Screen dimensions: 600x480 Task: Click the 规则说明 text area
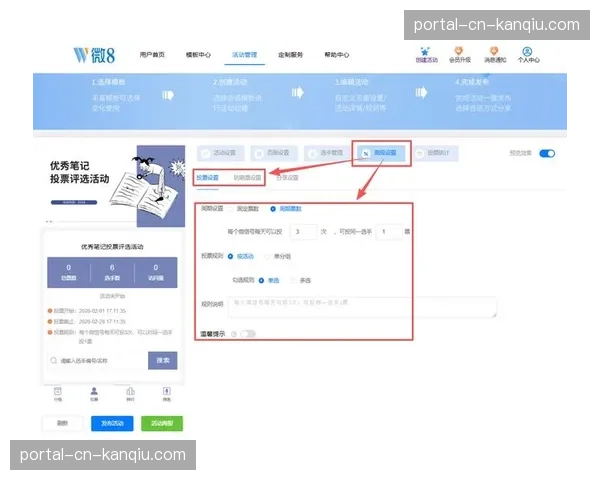coord(362,307)
